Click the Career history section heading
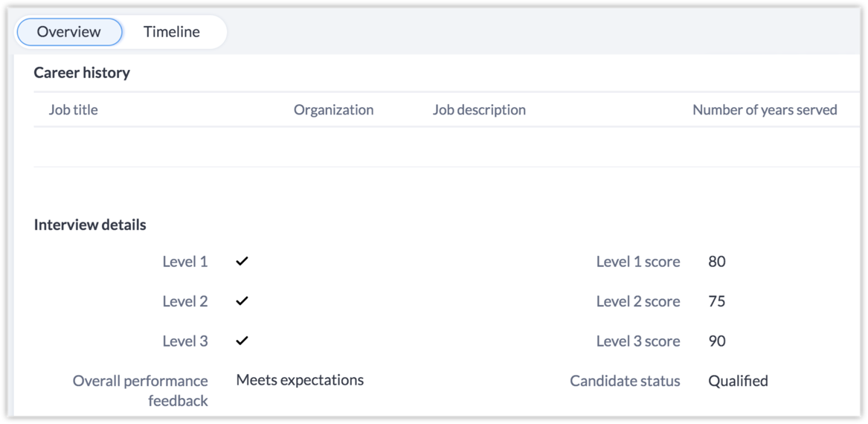 pyautogui.click(x=82, y=73)
